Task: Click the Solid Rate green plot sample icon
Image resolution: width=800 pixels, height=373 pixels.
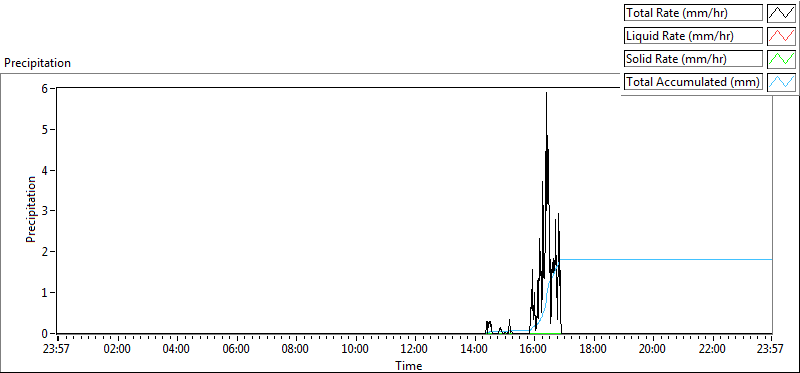Action: tap(782, 59)
